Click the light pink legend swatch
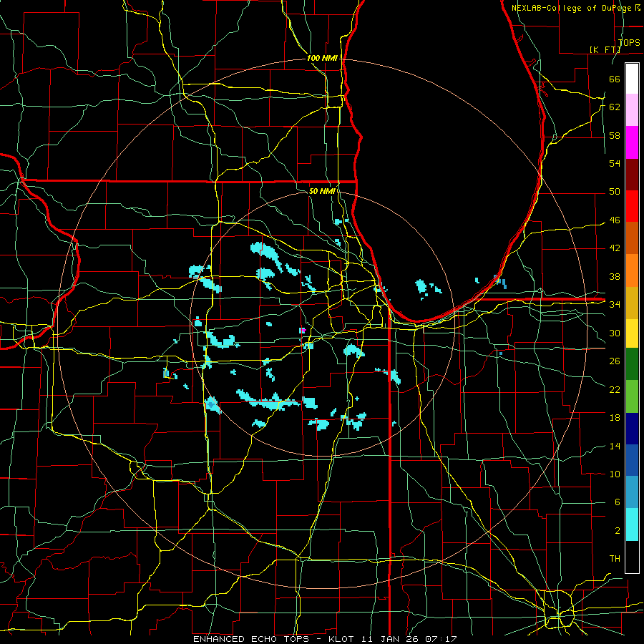 coord(632,110)
